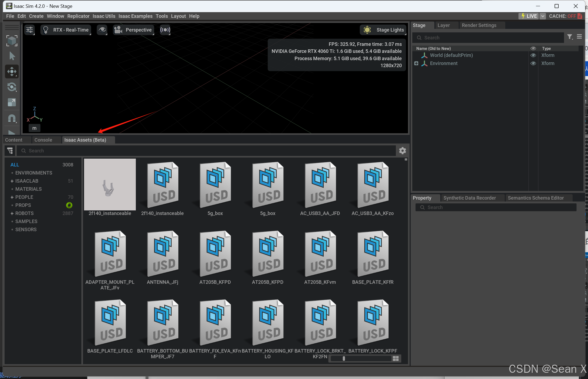Click the Stage panel hamburger options icon

[x=579, y=37]
